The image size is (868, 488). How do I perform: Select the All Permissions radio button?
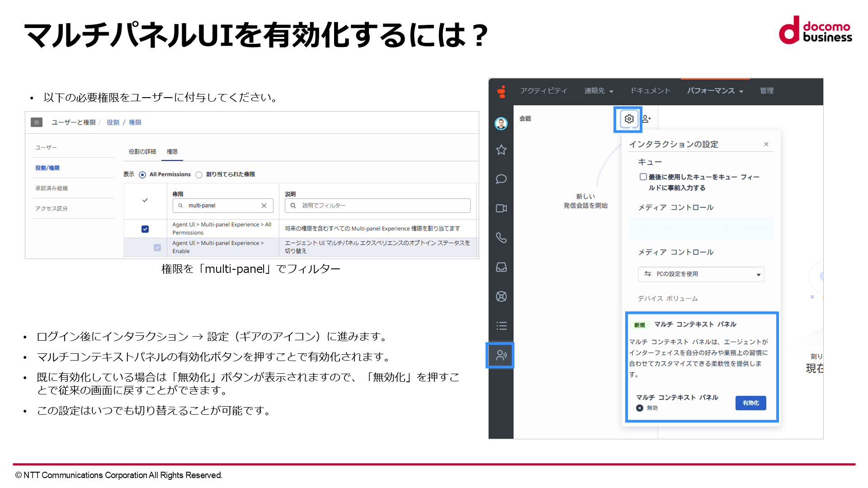(x=142, y=175)
